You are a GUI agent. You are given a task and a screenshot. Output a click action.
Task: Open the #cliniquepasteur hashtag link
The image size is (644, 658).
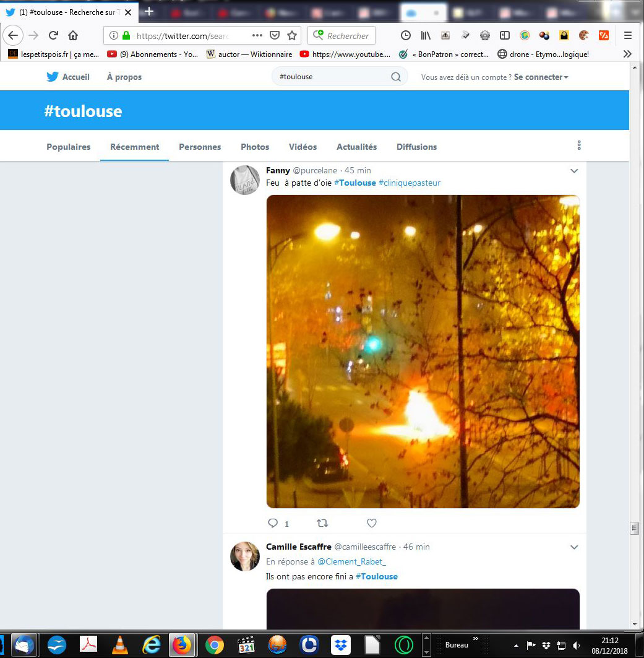click(410, 183)
